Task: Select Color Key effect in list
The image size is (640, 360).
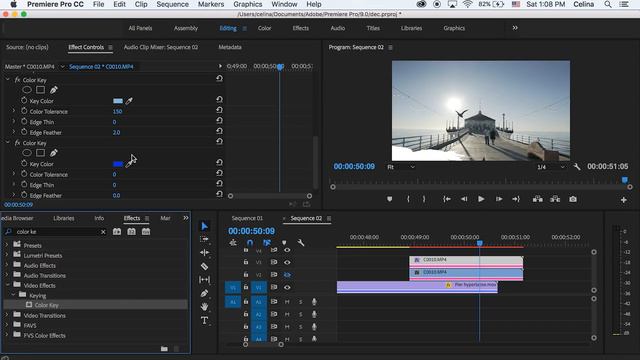Action: tap(46, 305)
